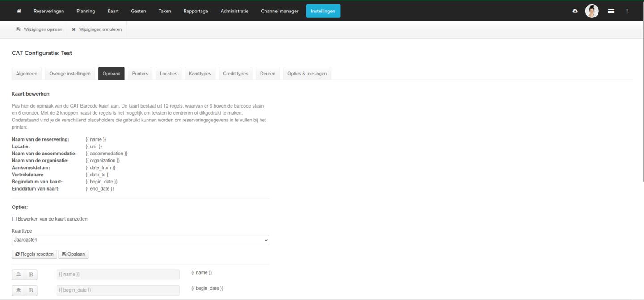Viewport: 644px width, 300px height.
Task: Open the three-dot more options menu
Action: [627, 11]
